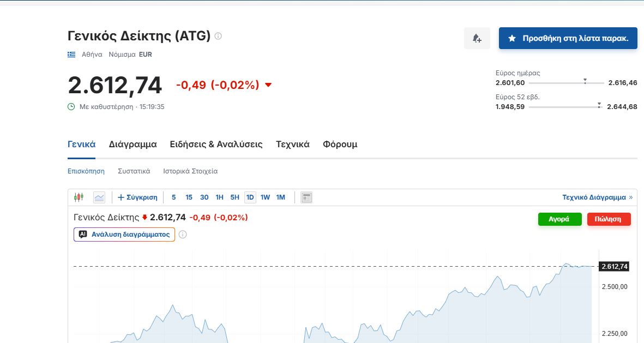Toggle the 1D chart interval
This screenshot has width=644, height=343.
point(250,197)
